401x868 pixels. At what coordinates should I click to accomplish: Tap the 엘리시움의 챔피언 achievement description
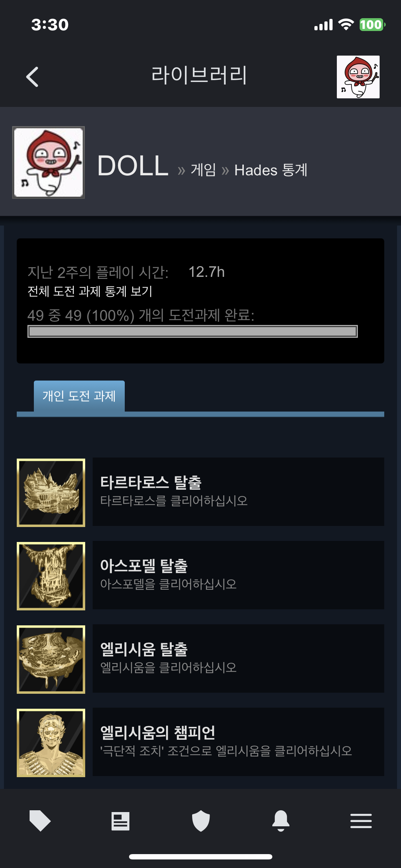point(226,751)
